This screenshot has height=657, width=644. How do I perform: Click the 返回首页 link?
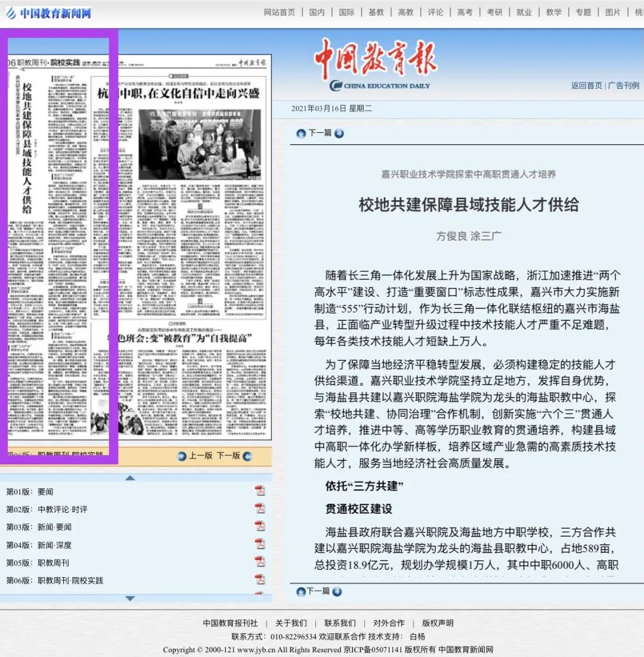[587, 86]
